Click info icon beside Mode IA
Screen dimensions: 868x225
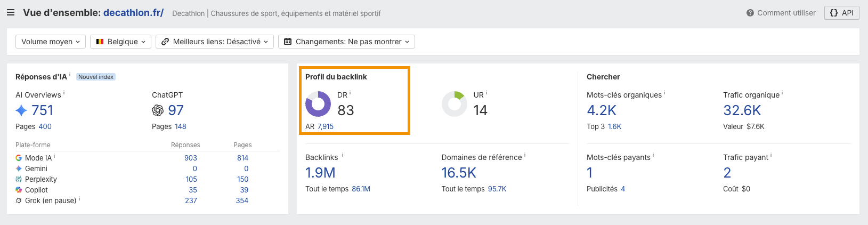[x=54, y=156]
